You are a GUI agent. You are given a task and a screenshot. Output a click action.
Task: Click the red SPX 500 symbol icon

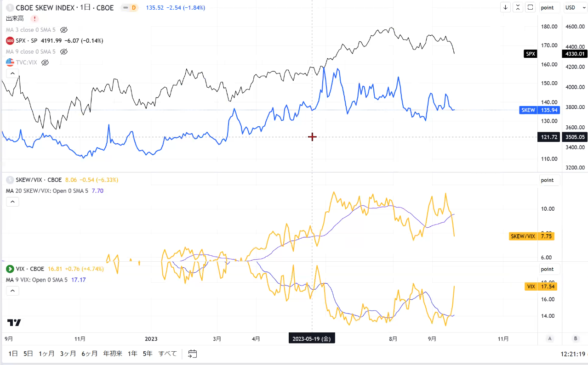click(x=10, y=40)
